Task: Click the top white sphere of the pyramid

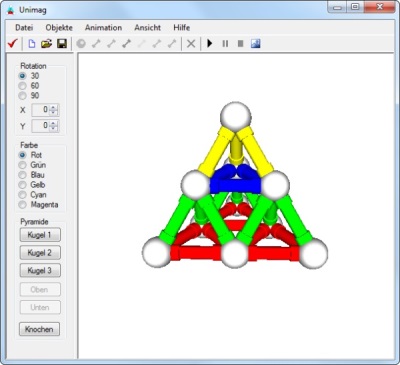Action: [236, 117]
